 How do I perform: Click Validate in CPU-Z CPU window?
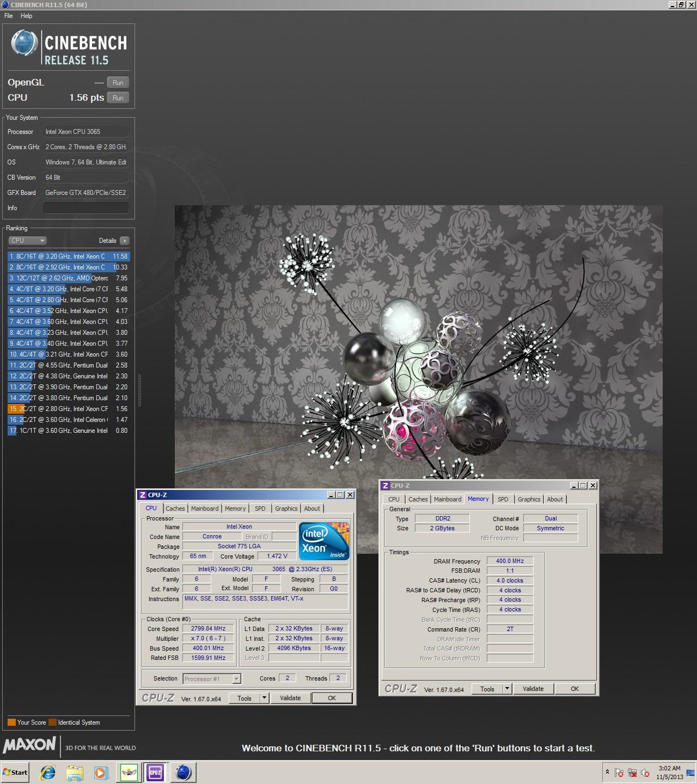(x=290, y=699)
